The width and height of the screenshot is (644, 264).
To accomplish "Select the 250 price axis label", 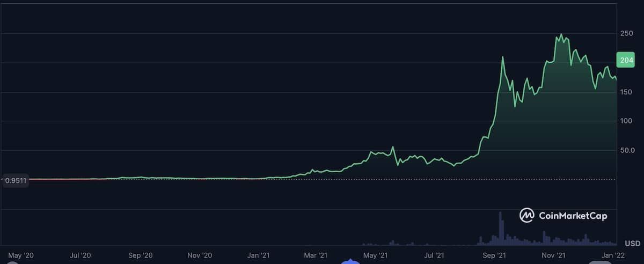I will [x=627, y=34].
